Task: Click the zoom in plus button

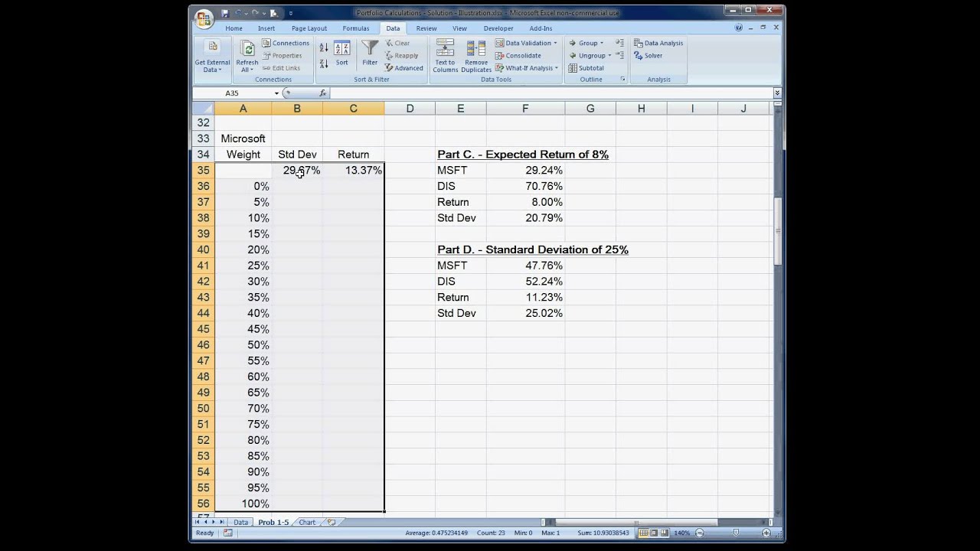Action: tap(766, 533)
